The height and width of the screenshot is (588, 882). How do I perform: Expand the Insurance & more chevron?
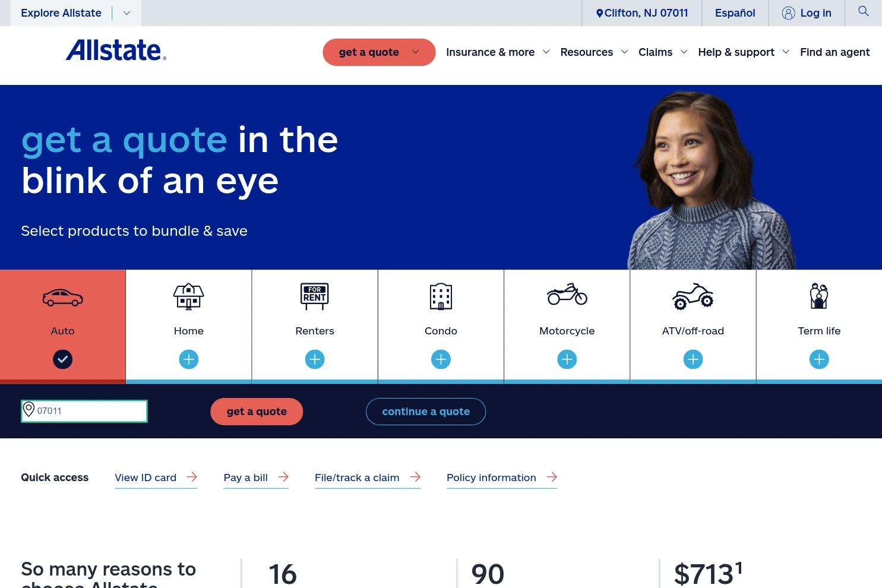(x=546, y=52)
